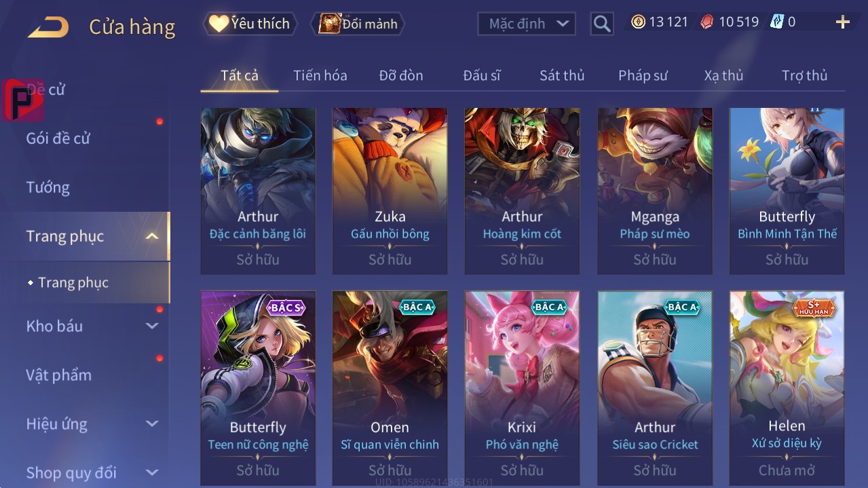Tap the blue voucher currency icon

click(x=776, y=22)
